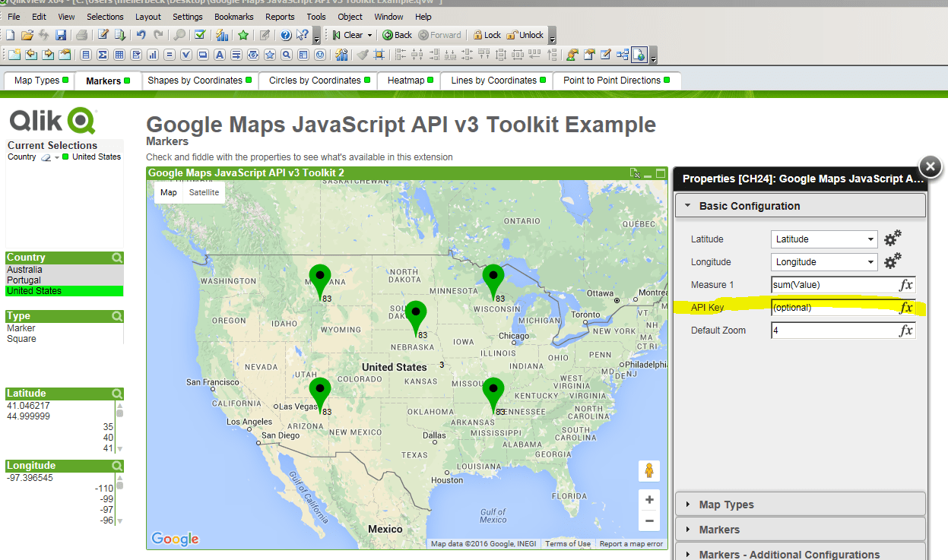Open the Selections menu
The height and width of the screenshot is (560, 948).
[x=105, y=16]
